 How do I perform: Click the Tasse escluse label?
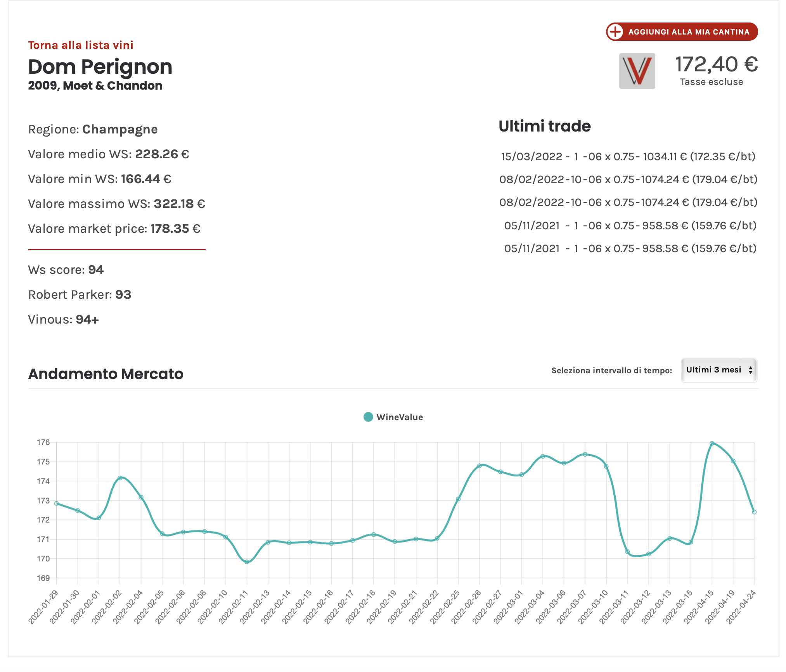(x=712, y=82)
